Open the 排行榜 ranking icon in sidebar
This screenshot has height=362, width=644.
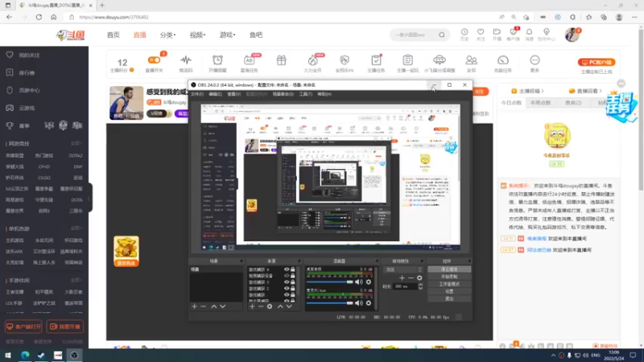coord(10,72)
